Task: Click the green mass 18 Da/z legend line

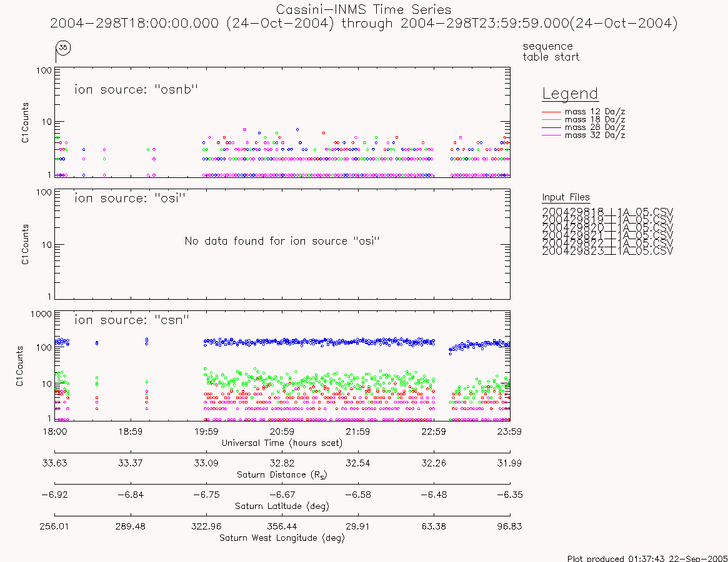Action: (552, 120)
